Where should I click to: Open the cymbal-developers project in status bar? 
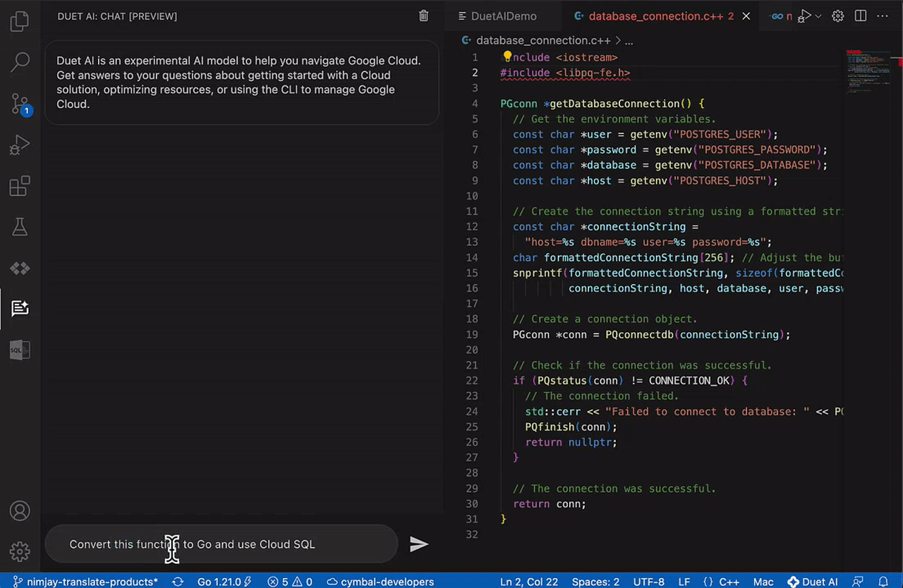380,582
